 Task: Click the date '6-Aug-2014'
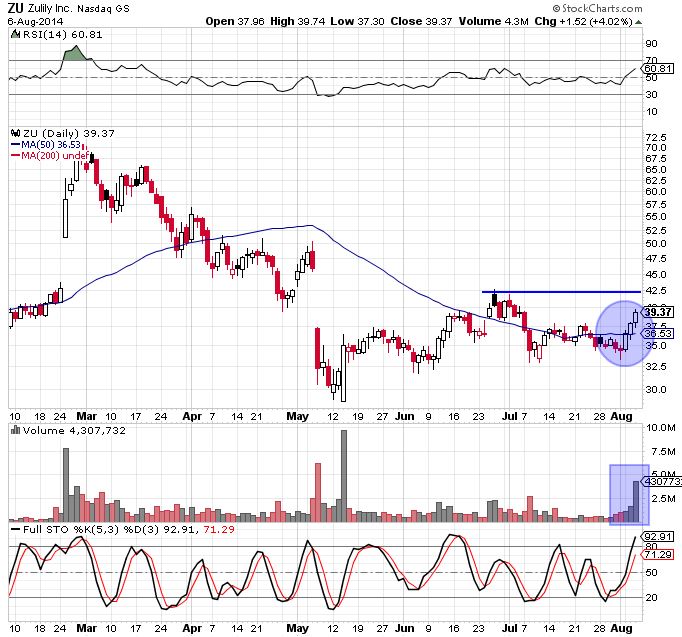35,21
